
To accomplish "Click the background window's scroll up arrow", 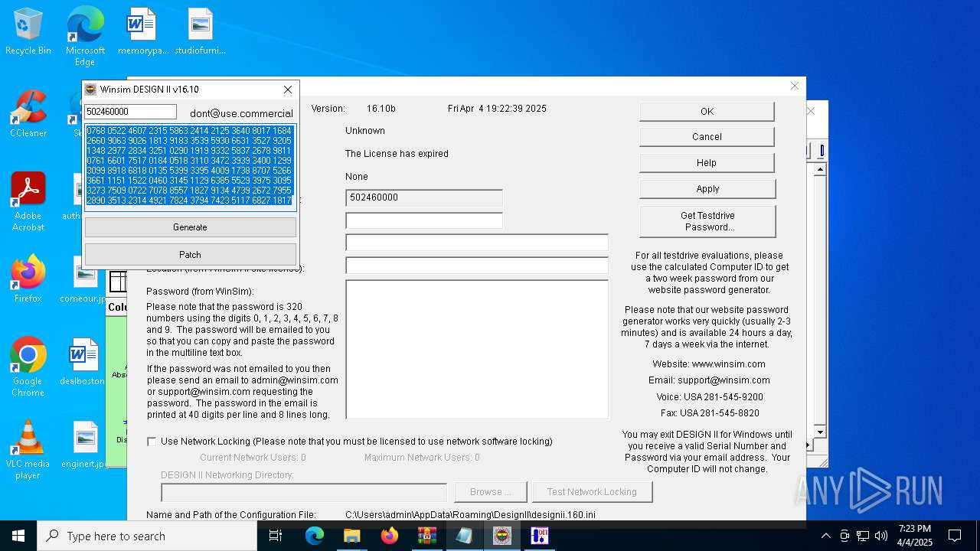I will (x=820, y=169).
